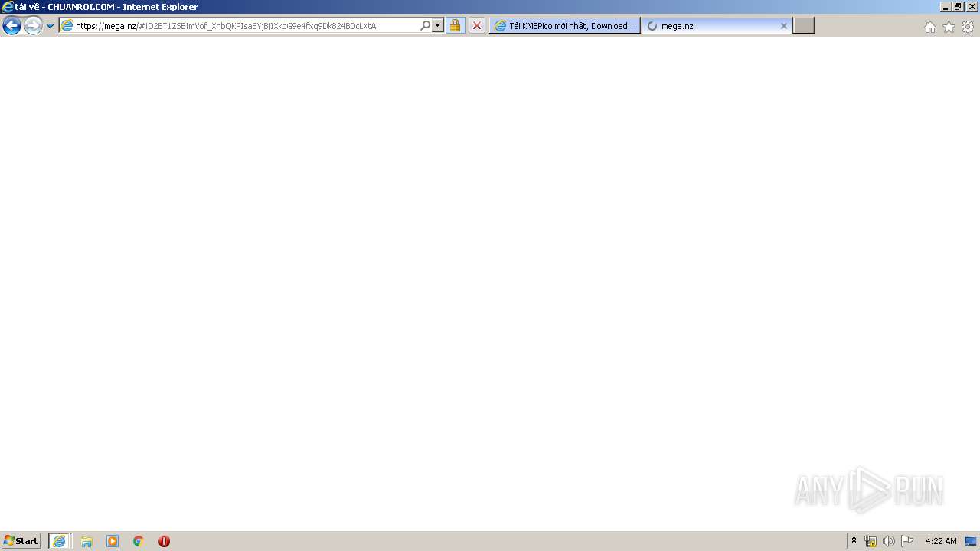The image size is (980, 551).
Task: Launch Google Chrome from taskbar
Action: [x=139, y=541]
